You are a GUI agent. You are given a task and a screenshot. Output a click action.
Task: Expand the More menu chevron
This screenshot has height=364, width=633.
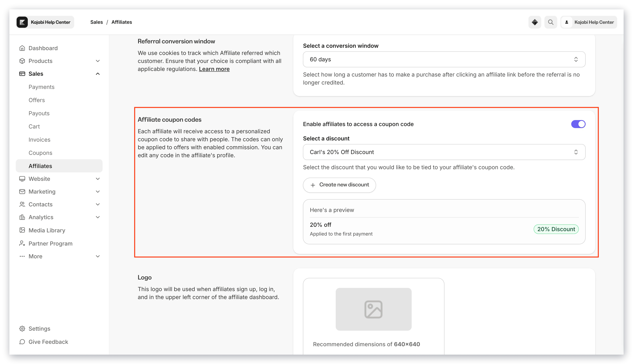[98, 256]
